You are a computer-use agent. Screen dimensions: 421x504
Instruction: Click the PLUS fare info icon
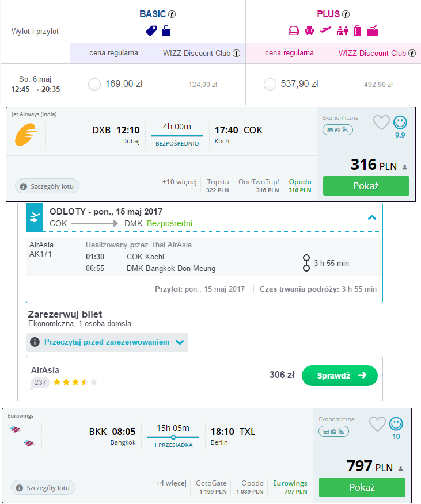pyautogui.click(x=346, y=14)
